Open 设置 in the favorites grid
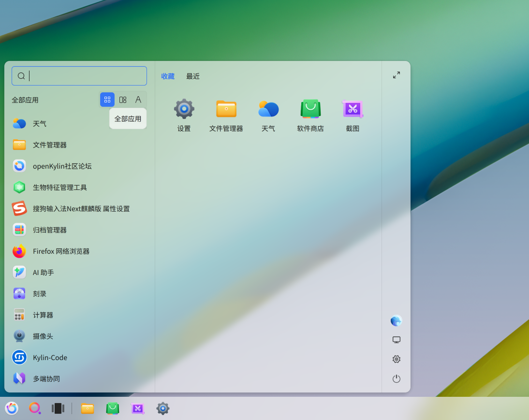Screen dimensions: 529x420 point(184,115)
